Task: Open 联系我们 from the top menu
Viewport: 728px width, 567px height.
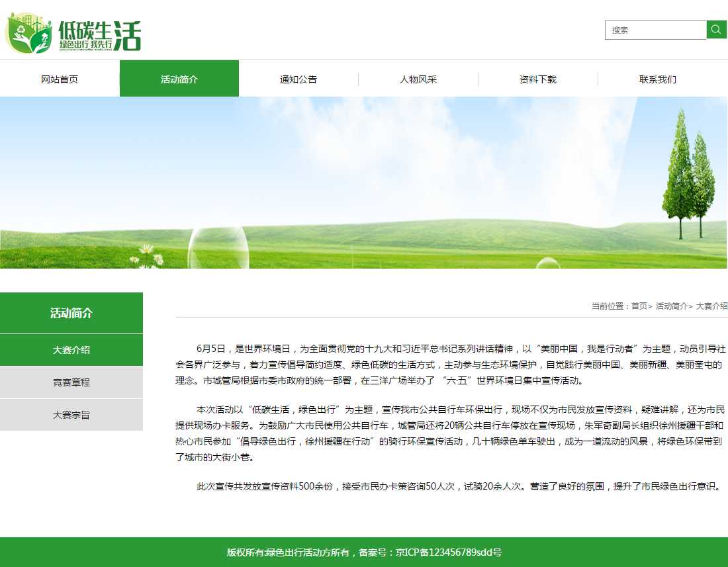Action: pyautogui.click(x=657, y=79)
